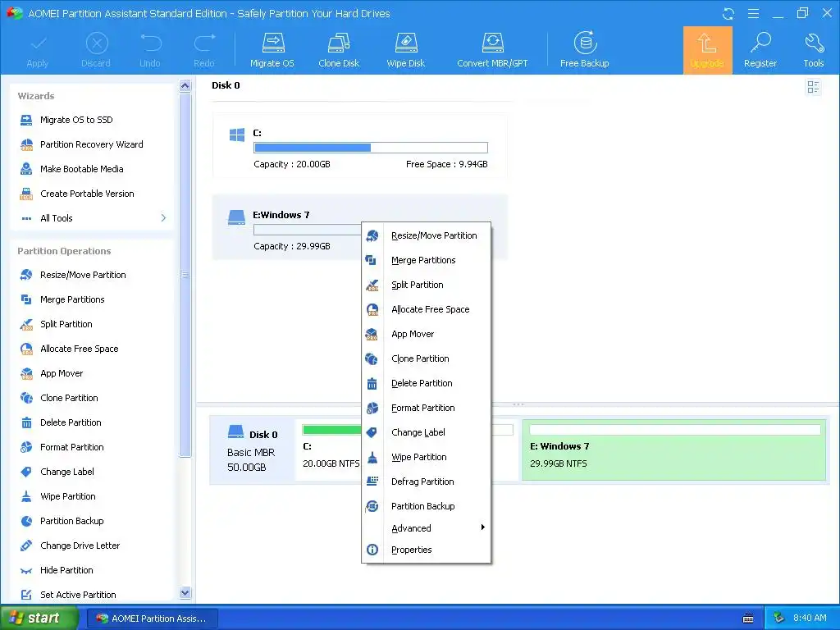
Task: Click the AOMEI Partition Assistant taskbar button
Action: 152,619
